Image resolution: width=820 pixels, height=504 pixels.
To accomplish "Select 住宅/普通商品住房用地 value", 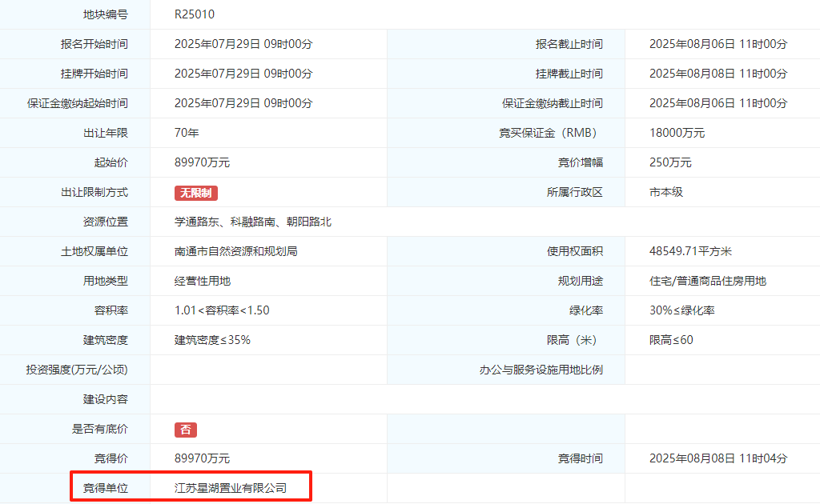I will 708,281.
